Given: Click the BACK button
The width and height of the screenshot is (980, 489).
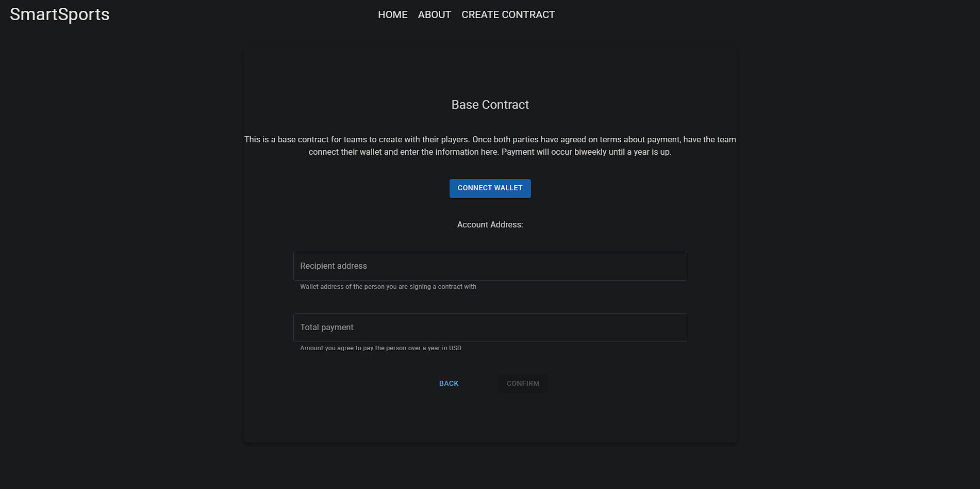Looking at the screenshot, I should click(x=449, y=383).
